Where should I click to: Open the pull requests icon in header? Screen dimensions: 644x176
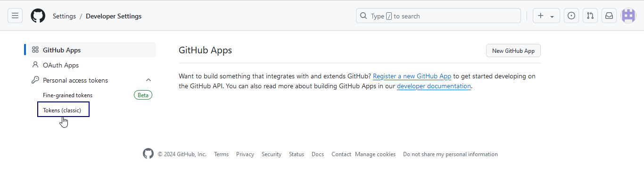pyautogui.click(x=590, y=16)
